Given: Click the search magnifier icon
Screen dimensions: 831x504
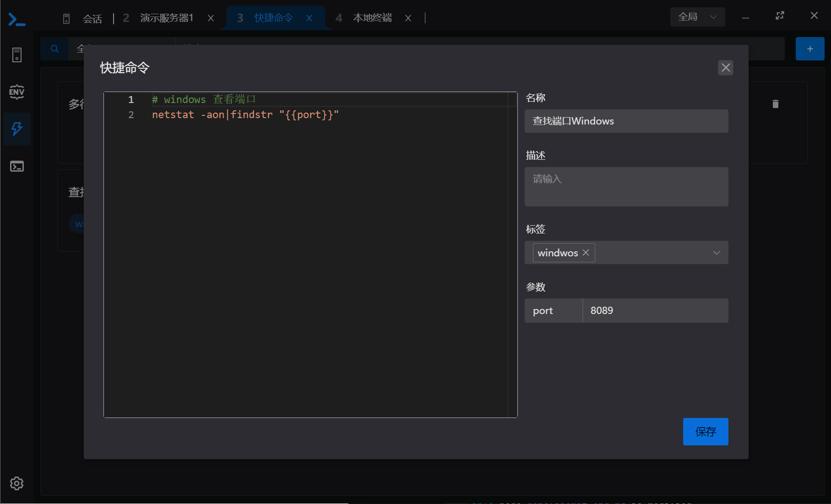Looking at the screenshot, I should [54, 49].
